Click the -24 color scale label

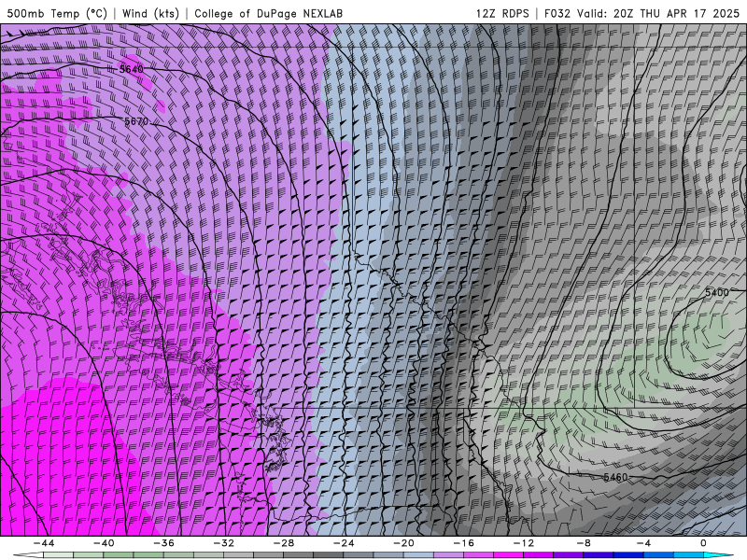tap(344, 543)
